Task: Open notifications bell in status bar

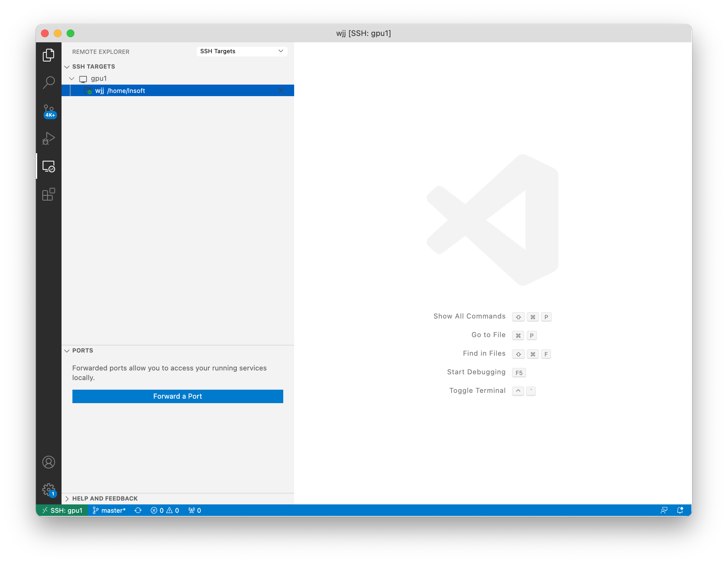Action: [680, 510]
